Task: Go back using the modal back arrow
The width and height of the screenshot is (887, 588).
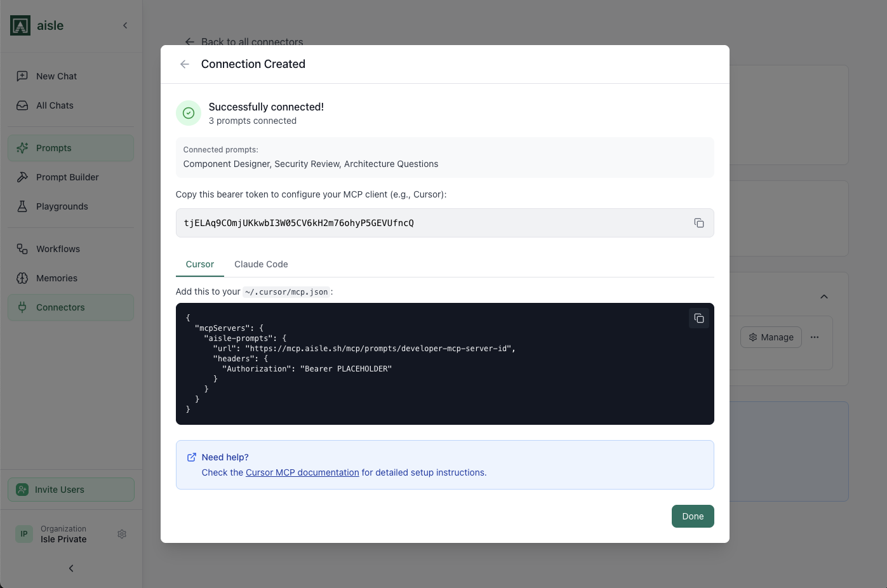Action: tap(184, 63)
